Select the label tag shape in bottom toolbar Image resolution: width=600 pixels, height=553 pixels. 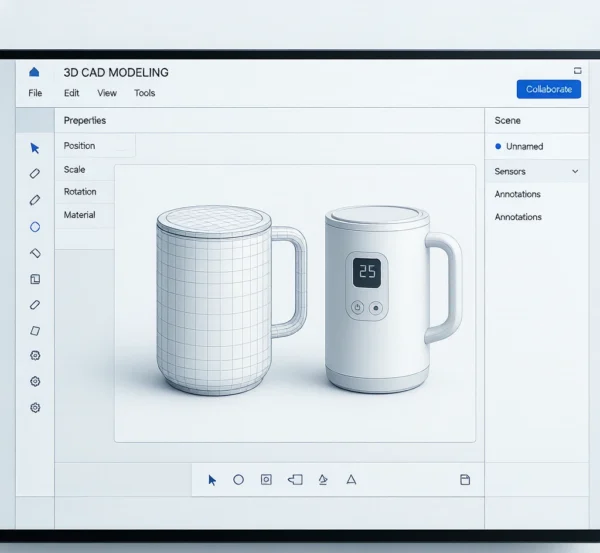click(x=295, y=480)
